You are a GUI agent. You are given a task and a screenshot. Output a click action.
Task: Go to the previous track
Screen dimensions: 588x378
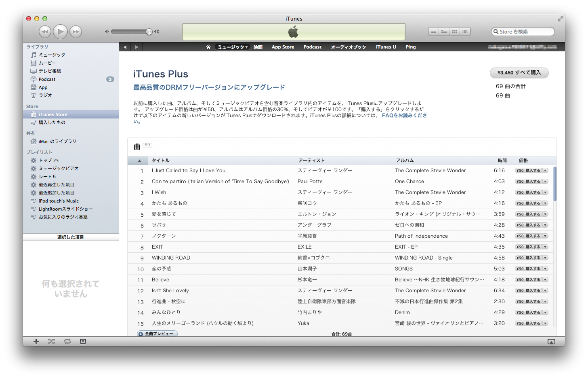(x=45, y=32)
